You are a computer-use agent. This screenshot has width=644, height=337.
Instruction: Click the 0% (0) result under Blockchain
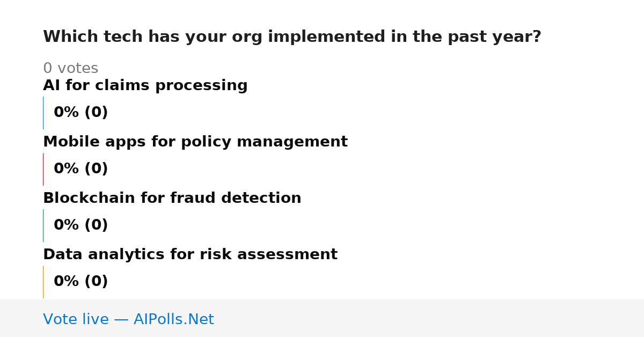[80, 225]
